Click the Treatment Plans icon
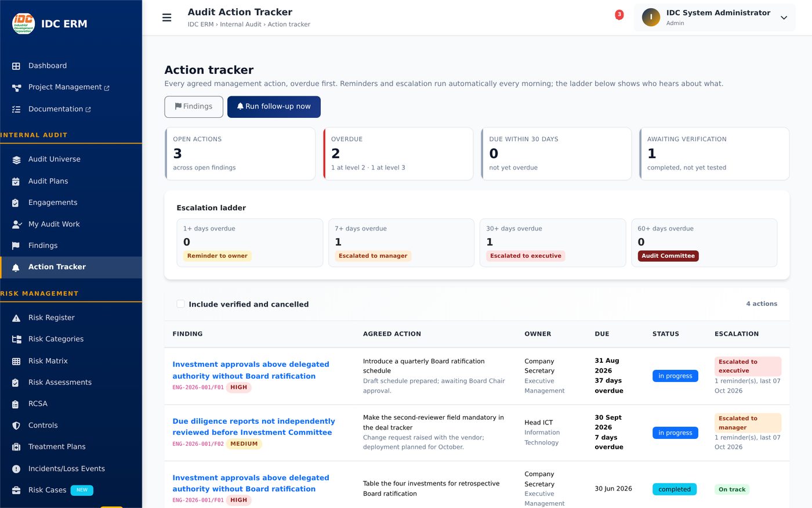The image size is (812, 508). pyautogui.click(x=16, y=447)
